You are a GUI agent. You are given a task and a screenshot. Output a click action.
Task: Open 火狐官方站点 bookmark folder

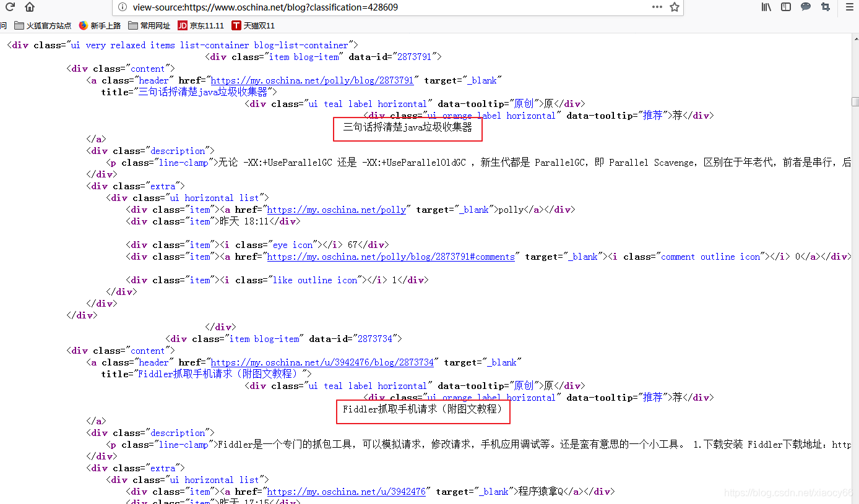pyautogui.click(x=43, y=25)
